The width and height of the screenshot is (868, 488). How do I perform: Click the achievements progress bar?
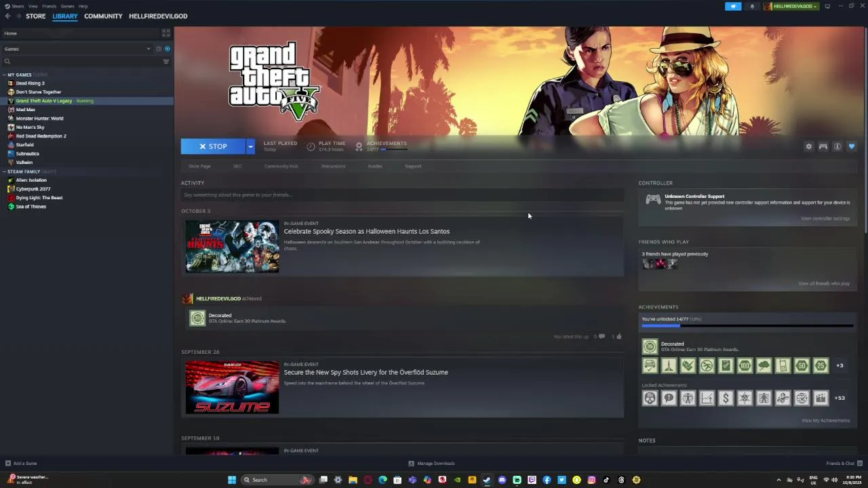[747, 326]
